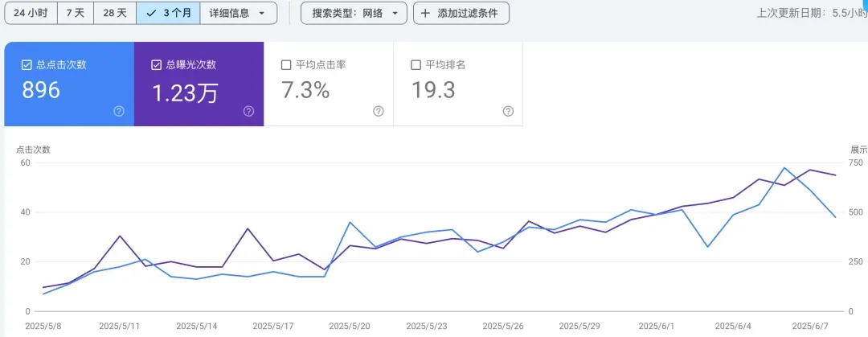Open help icon on 平均排名 card
Screen dimensions: 868x337
pos(508,111)
